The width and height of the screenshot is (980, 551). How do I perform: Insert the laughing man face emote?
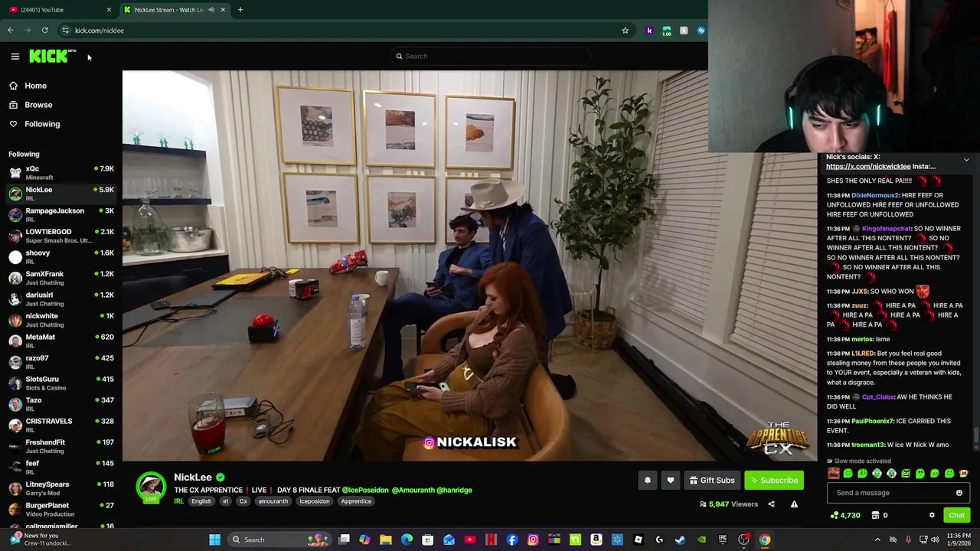tap(834, 474)
